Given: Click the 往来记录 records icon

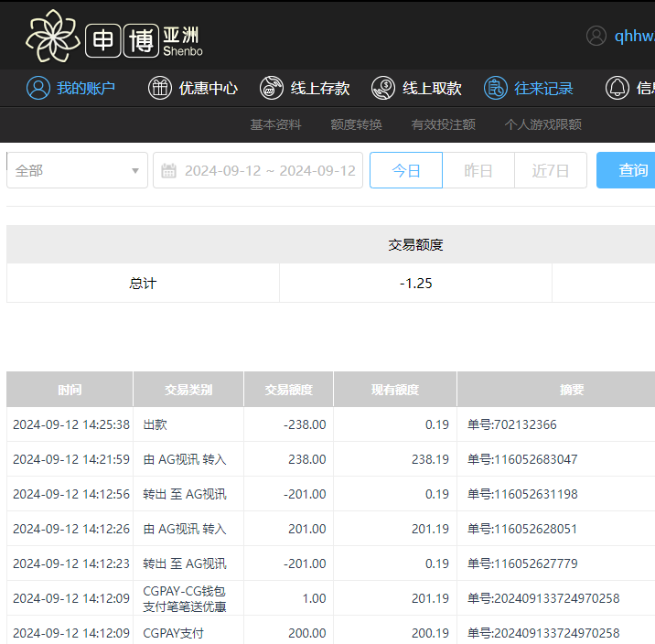Looking at the screenshot, I should (495, 88).
